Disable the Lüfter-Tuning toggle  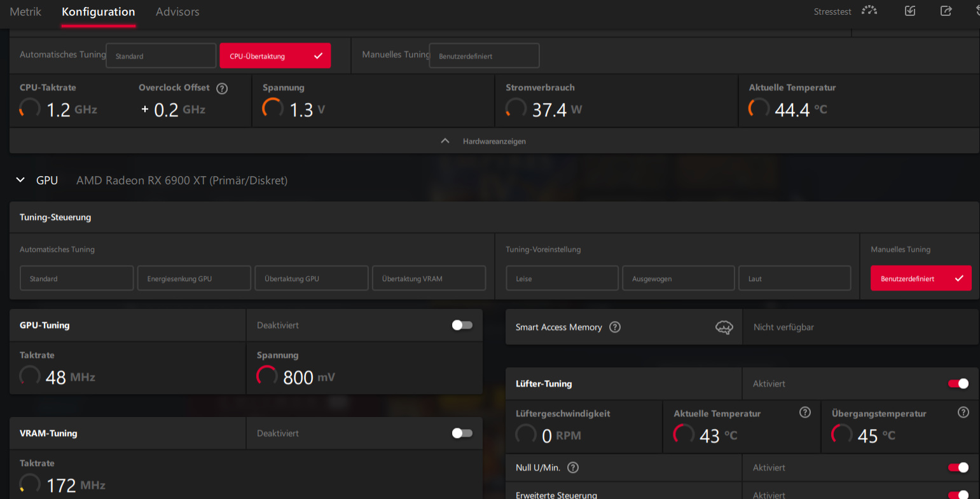click(958, 383)
